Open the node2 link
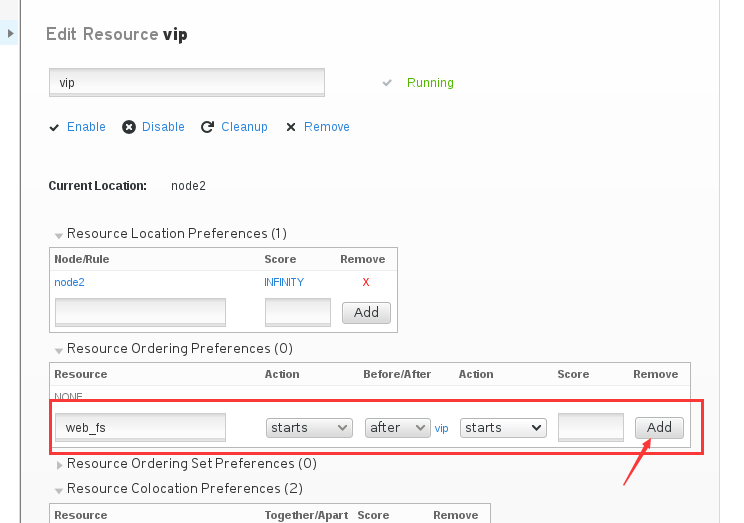Screen dimensions: 744x523 click(69, 282)
